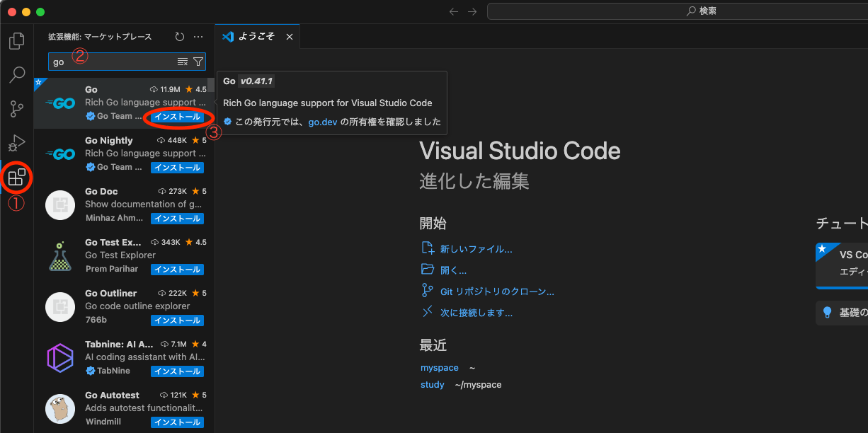The width and height of the screenshot is (868, 433).
Task: Open the Explorer view in activity bar
Action: (x=16, y=41)
